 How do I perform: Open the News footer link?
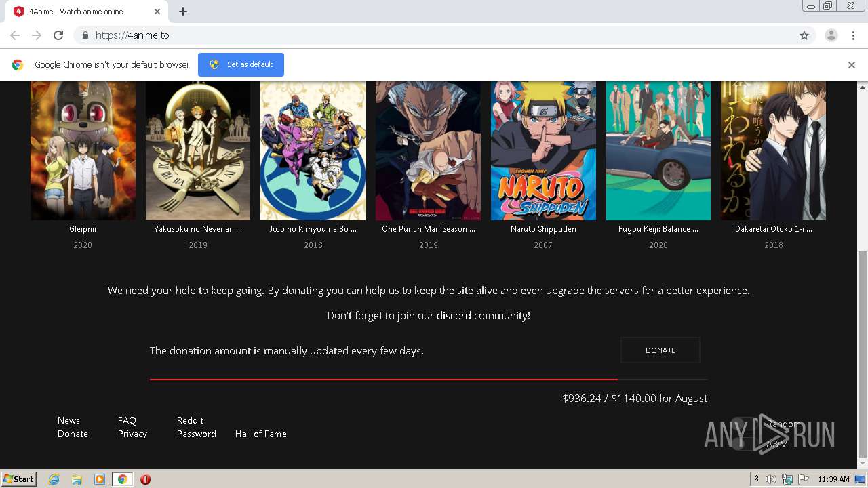tap(68, 420)
